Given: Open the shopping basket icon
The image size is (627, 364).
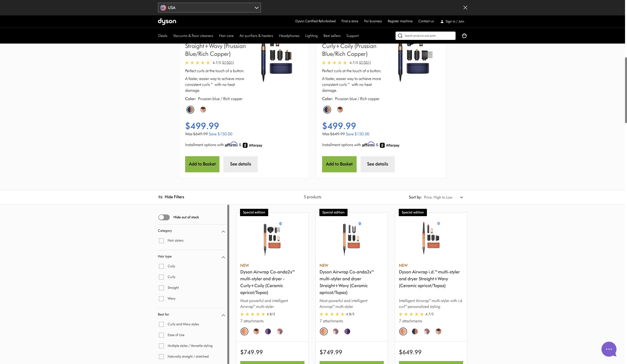Looking at the screenshot, I should (x=464, y=35).
